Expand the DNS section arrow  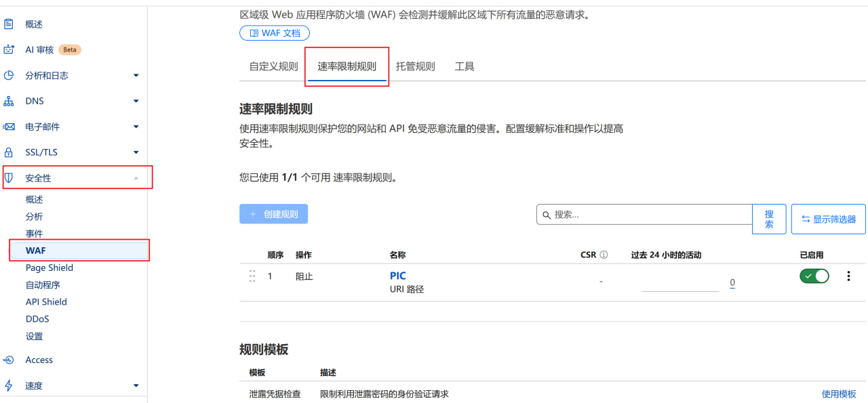136,102
